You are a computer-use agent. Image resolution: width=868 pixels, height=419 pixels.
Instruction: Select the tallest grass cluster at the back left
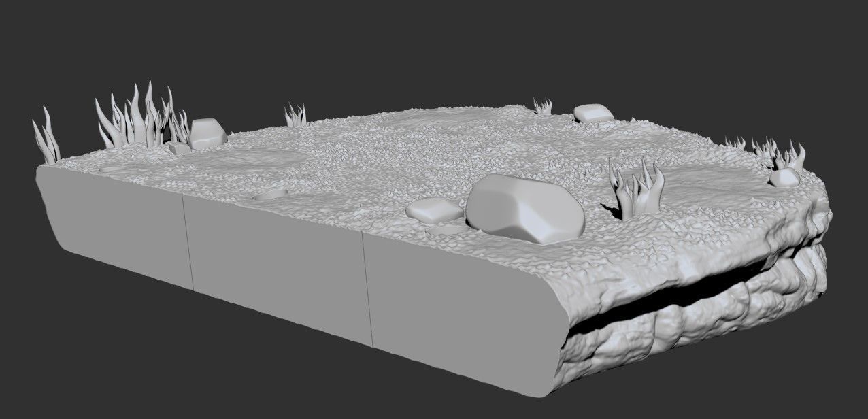coord(143,116)
